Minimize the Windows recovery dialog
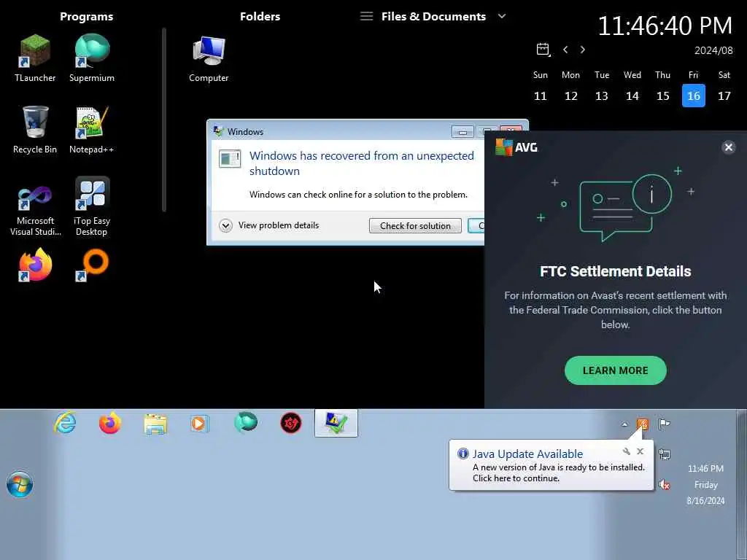 (x=462, y=132)
